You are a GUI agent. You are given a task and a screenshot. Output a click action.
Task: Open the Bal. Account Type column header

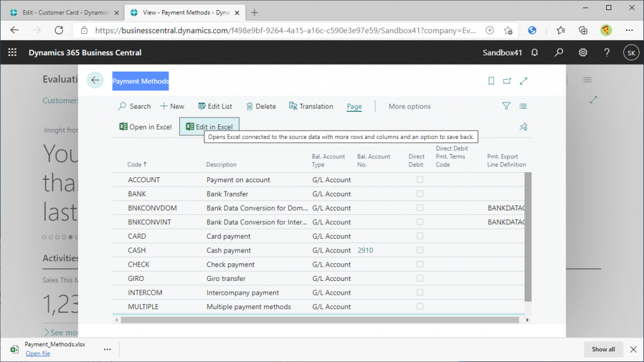coord(328,160)
